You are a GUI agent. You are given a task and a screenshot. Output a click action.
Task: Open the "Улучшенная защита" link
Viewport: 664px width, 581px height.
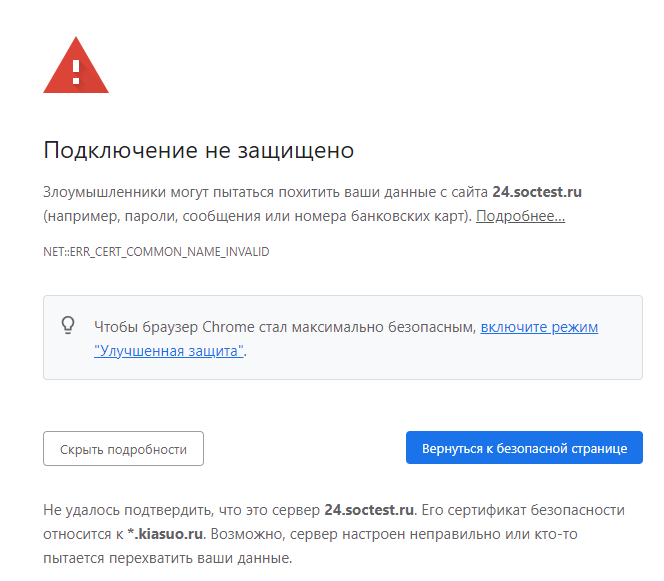[x=169, y=351]
